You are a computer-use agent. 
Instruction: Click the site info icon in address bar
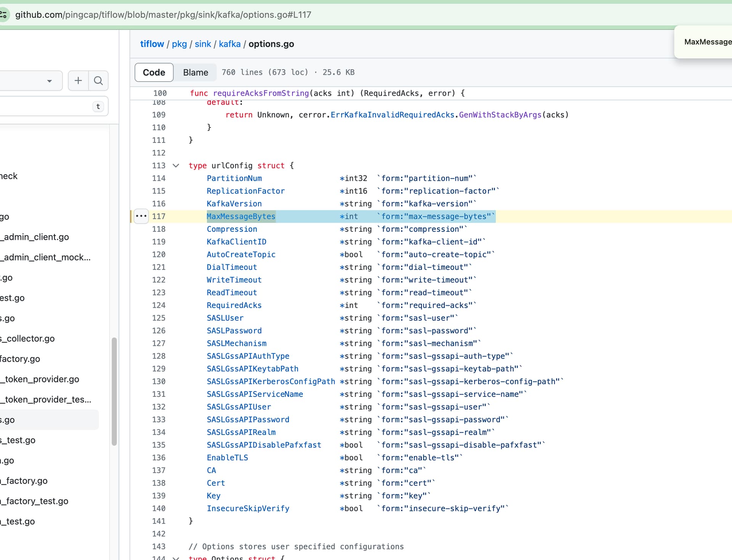3,15
